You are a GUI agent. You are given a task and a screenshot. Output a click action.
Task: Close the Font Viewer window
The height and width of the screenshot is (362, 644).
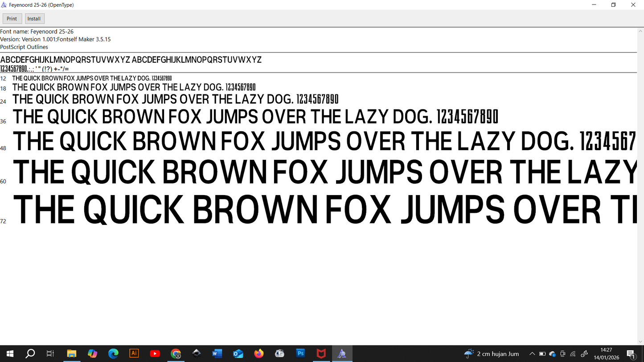click(633, 5)
